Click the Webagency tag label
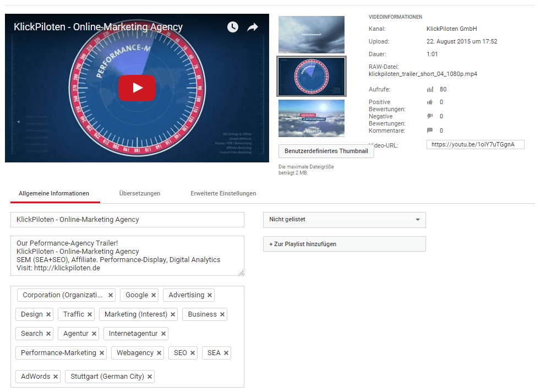 coord(135,353)
